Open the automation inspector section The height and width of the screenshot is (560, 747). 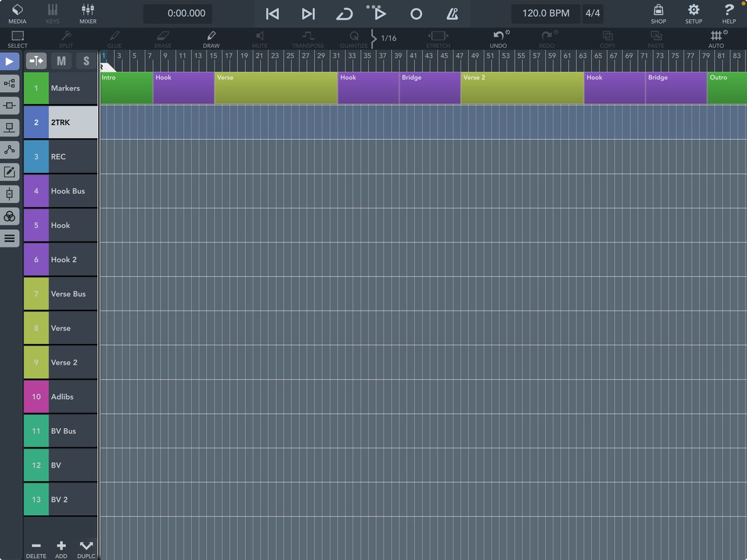tap(9, 149)
